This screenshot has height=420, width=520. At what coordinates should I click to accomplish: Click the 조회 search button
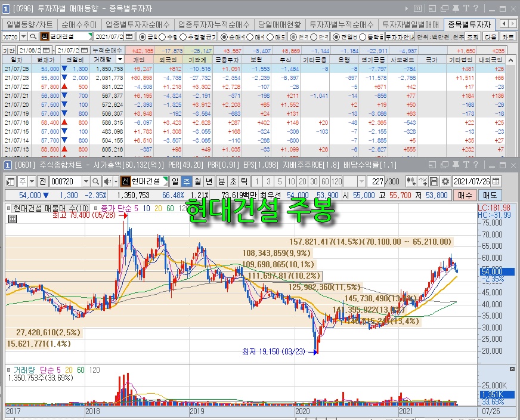pyautogui.click(x=472, y=37)
